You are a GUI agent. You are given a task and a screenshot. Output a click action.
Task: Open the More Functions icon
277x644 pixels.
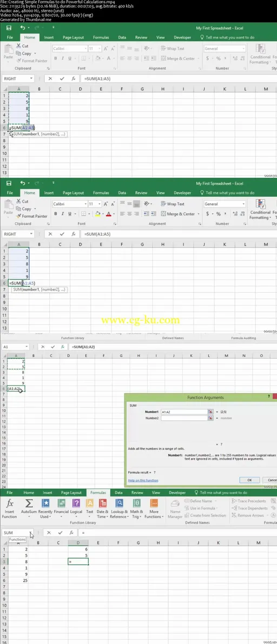[154, 504]
